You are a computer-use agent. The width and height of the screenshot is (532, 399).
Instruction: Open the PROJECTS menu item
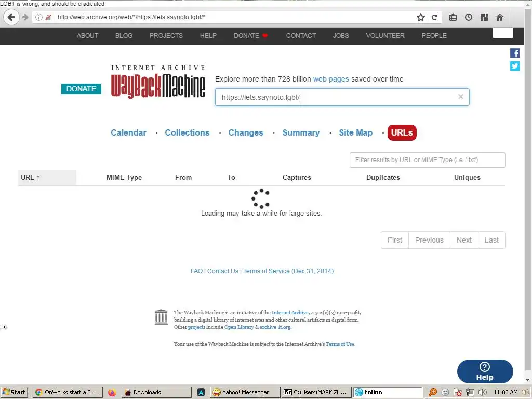click(x=166, y=36)
